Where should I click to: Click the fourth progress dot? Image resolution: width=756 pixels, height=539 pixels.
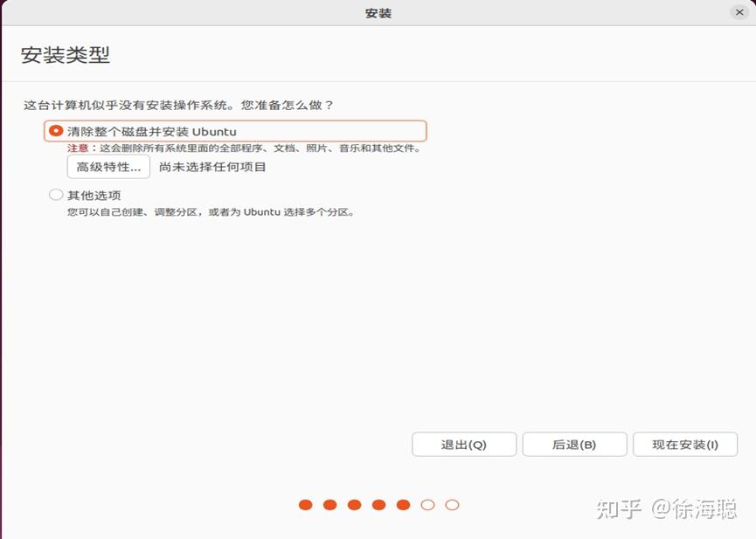click(378, 504)
